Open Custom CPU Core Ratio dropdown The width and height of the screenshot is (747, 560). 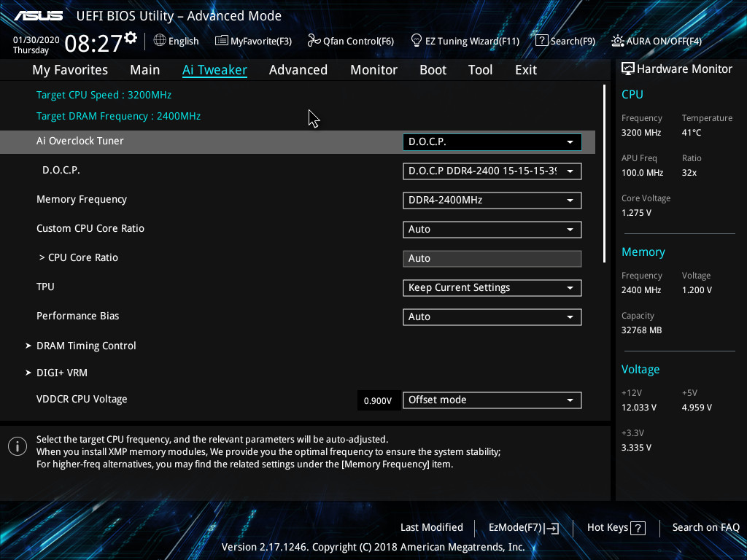tap(492, 229)
